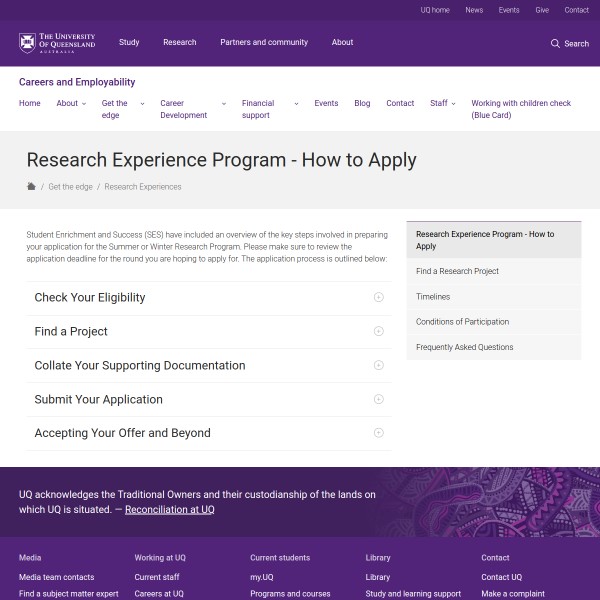Click plus icon beside Collate Your Supporting Documentation

click(378, 365)
